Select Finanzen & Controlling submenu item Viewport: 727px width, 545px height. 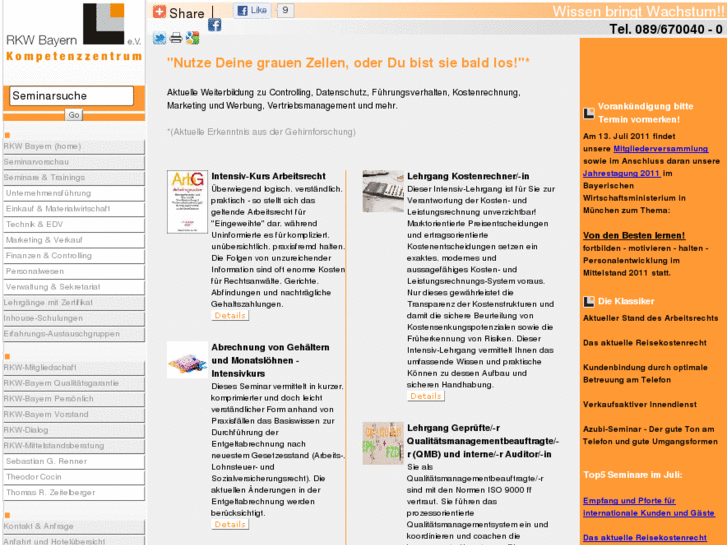click(74, 256)
